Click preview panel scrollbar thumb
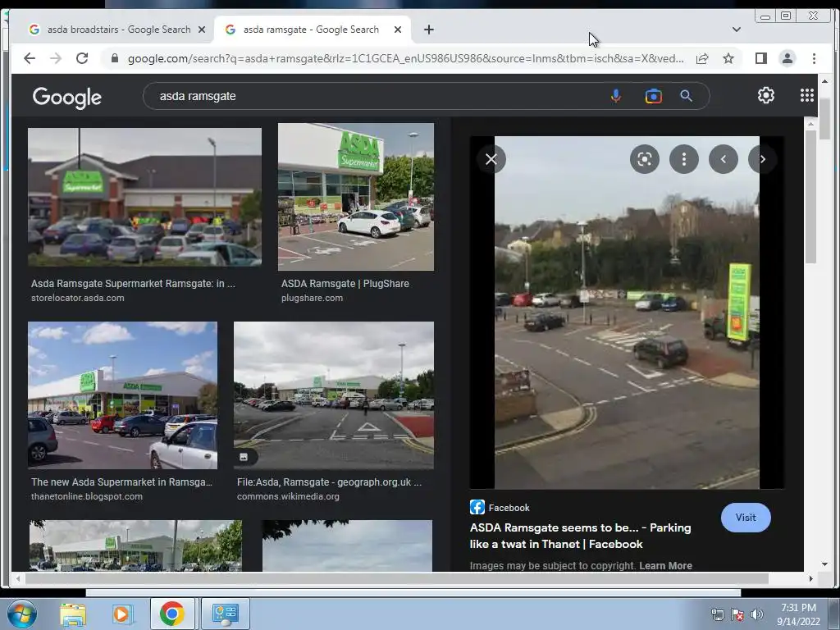This screenshot has width=840, height=630. (810, 195)
